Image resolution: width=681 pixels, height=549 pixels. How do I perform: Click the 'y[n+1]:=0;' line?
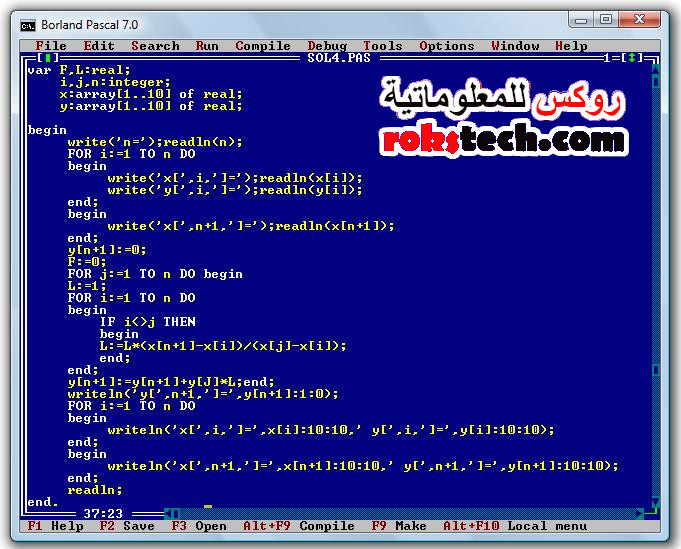pos(107,250)
